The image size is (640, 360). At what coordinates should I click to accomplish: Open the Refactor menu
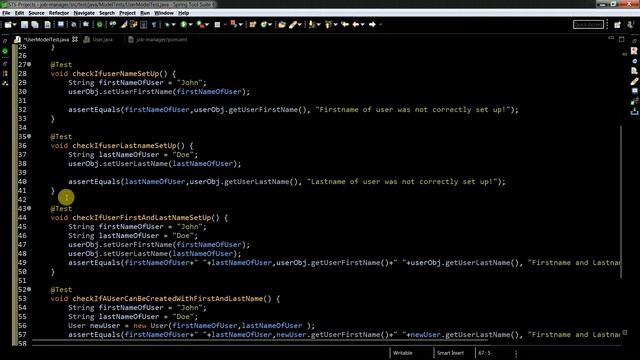click(x=59, y=13)
